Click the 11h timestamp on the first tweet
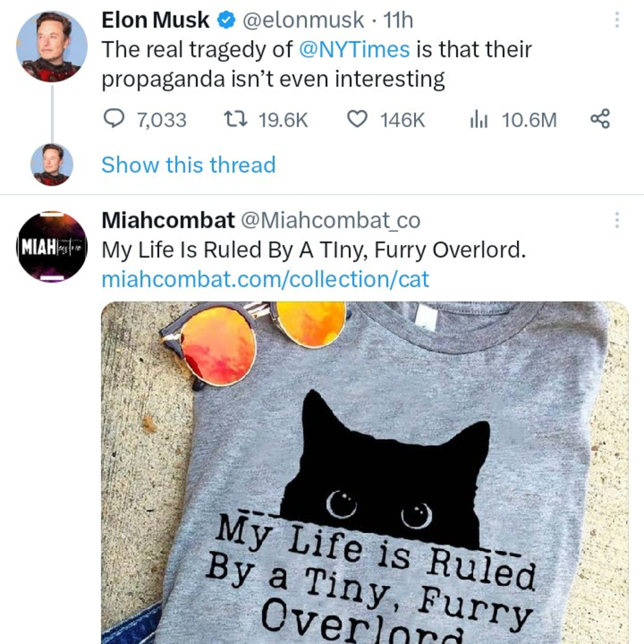 [398, 20]
